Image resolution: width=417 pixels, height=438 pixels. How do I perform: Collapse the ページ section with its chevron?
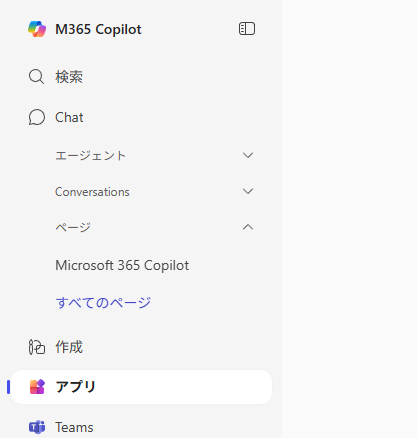[248, 227]
